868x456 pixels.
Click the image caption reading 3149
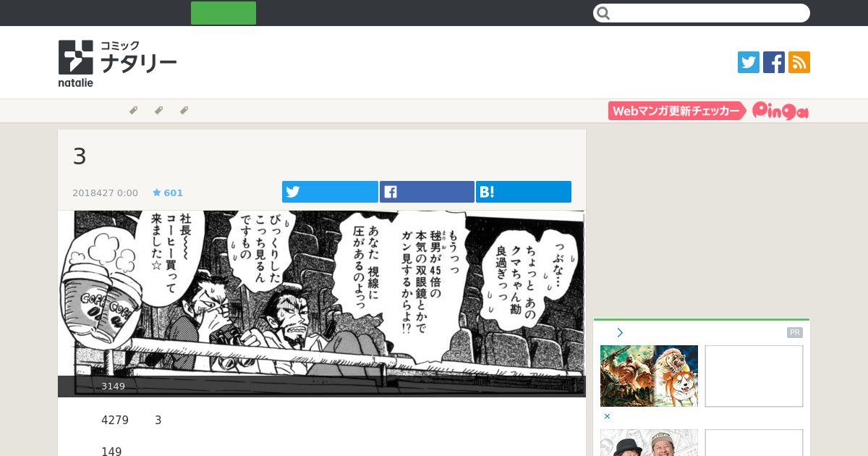tap(113, 387)
